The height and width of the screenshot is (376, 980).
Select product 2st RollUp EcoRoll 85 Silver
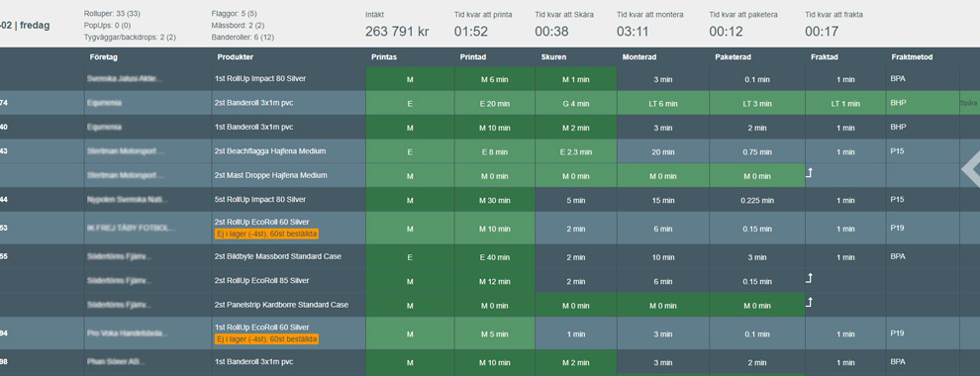pos(262,280)
